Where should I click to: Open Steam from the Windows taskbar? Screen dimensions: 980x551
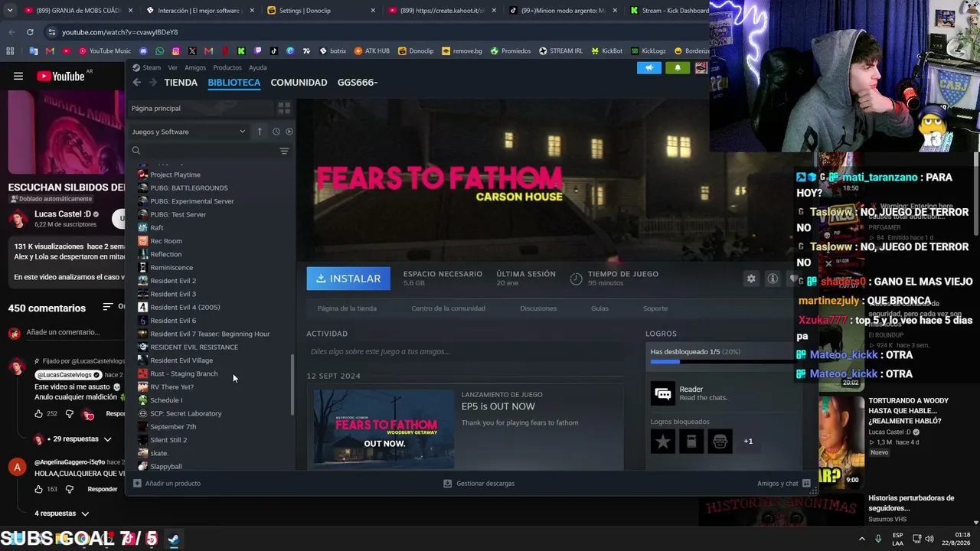[x=174, y=539]
